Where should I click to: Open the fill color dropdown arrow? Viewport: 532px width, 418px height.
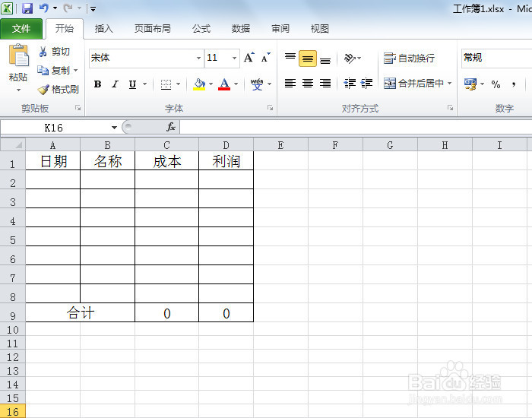click(x=211, y=84)
